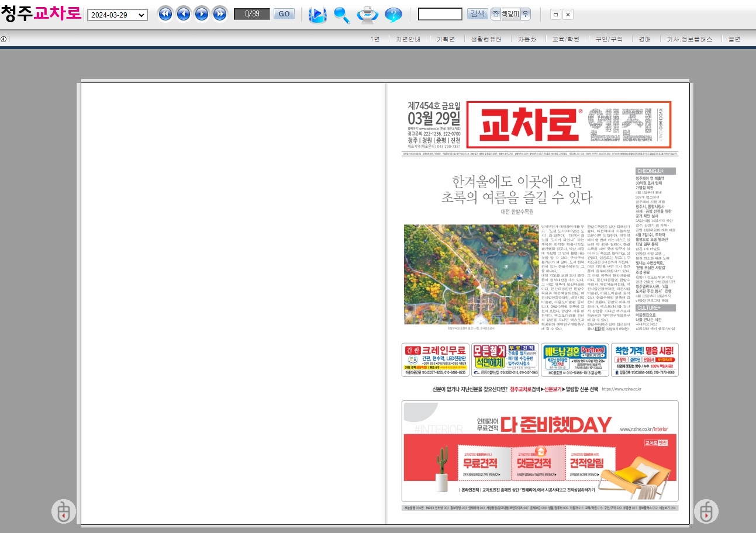Screen dimensions: 756x533
Task: Jump to the first page button
Action: [165, 14]
